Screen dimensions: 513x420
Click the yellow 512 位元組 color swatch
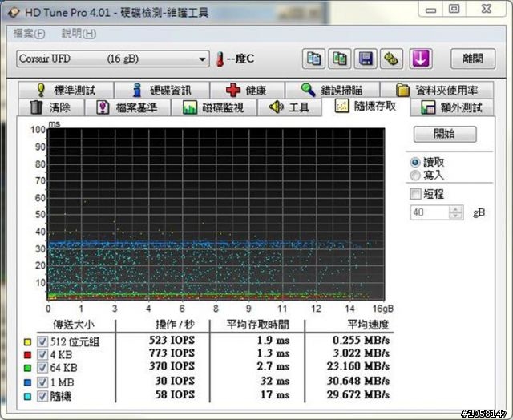pyautogui.click(x=27, y=342)
